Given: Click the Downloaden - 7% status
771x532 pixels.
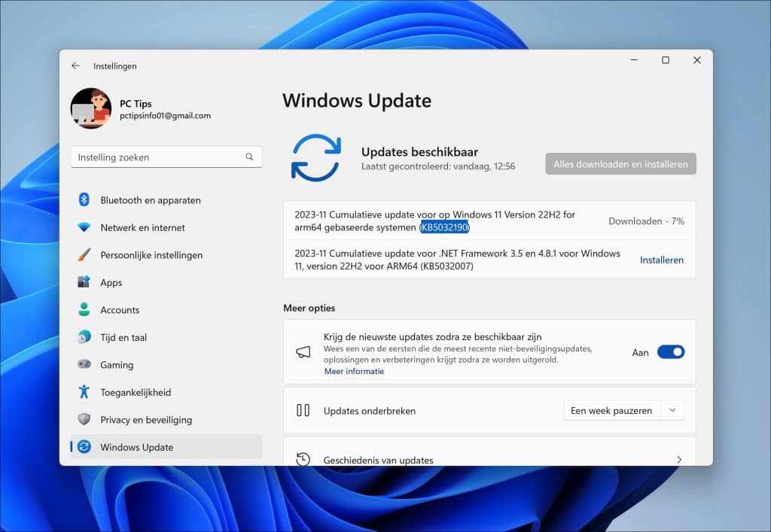Looking at the screenshot, I should click(x=646, y=221).
